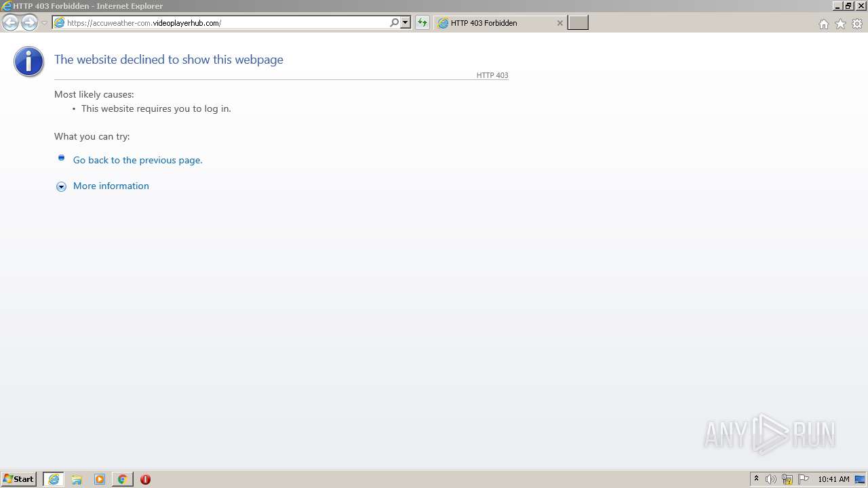Click Show Desktop button in tray
868x488 pixels.
coord(860,479)
